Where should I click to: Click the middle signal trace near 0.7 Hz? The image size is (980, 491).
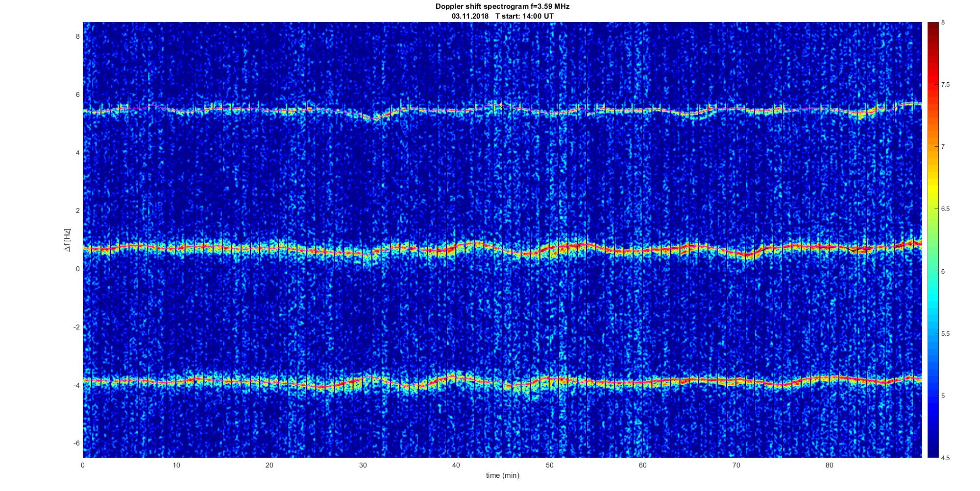[x=502, y=250]
